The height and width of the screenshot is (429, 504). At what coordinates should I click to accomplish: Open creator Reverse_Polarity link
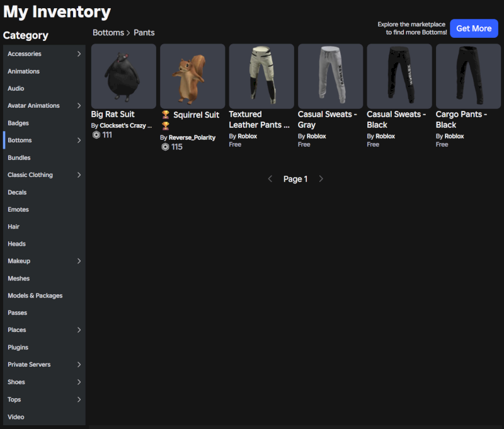pos(192,137)
